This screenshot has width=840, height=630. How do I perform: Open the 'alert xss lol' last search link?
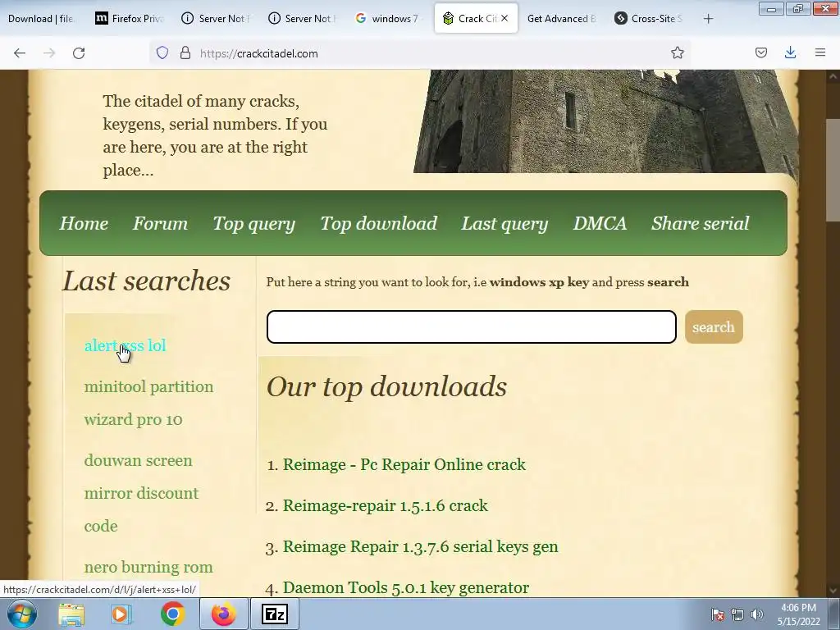coord(126,345)
